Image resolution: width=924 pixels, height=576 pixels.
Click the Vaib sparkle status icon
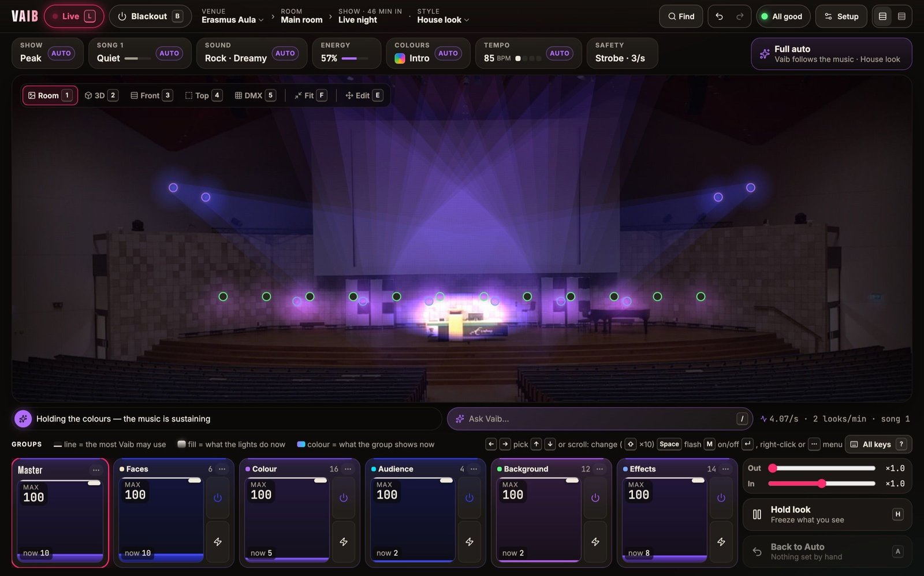23,419
